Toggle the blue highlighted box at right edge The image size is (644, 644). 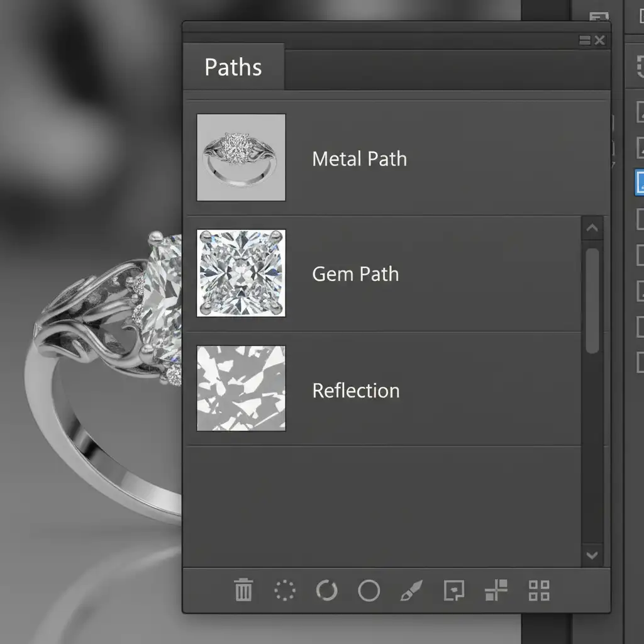640,182
